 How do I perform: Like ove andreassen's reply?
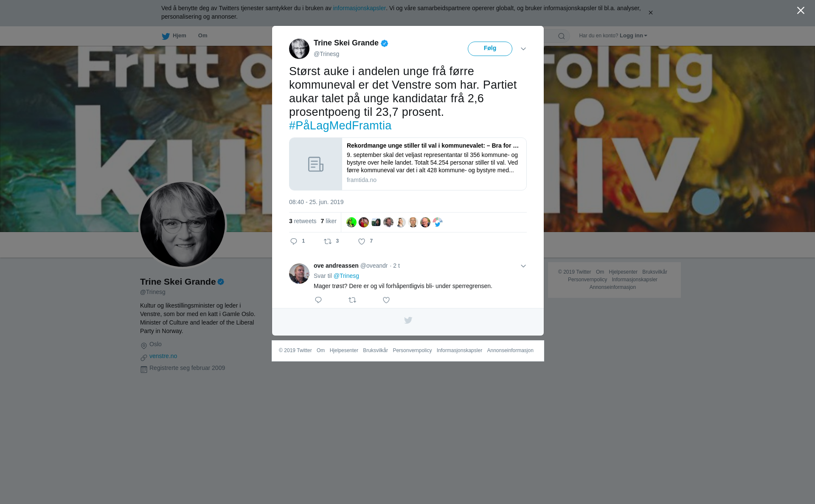point(386,300)
